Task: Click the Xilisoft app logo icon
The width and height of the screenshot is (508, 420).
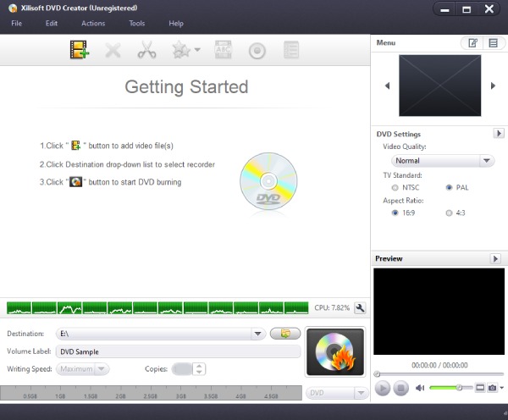Action: point(13,8)
